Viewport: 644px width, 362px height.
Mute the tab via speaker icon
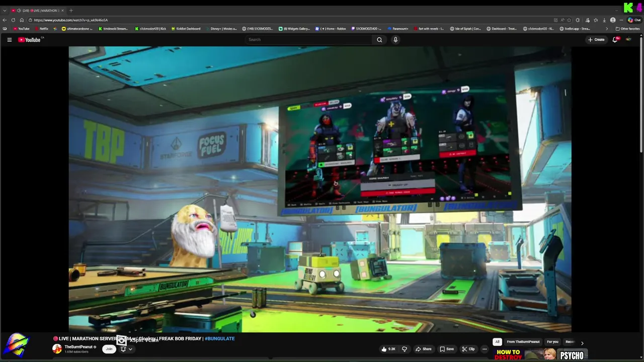19,11
